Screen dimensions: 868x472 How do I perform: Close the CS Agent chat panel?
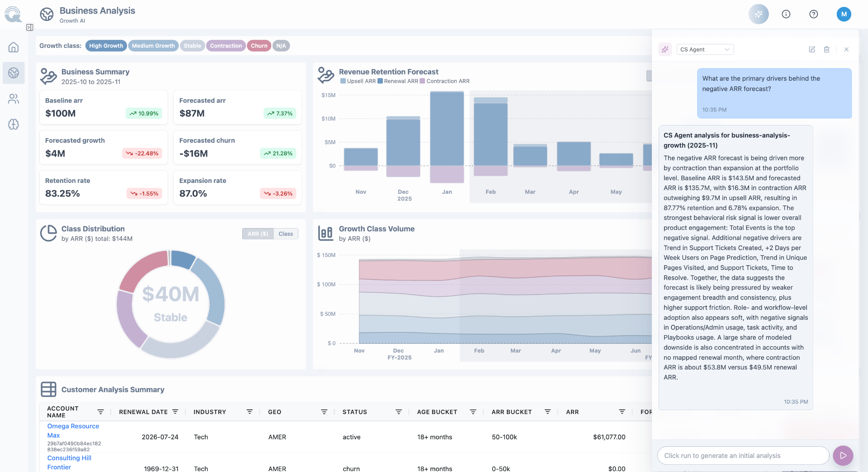point(847,49)
